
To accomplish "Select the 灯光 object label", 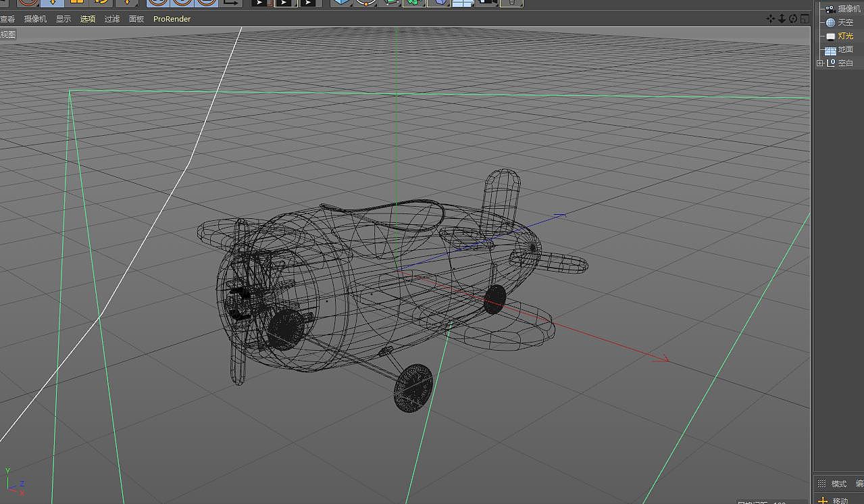I will click(x=846, y=36).
